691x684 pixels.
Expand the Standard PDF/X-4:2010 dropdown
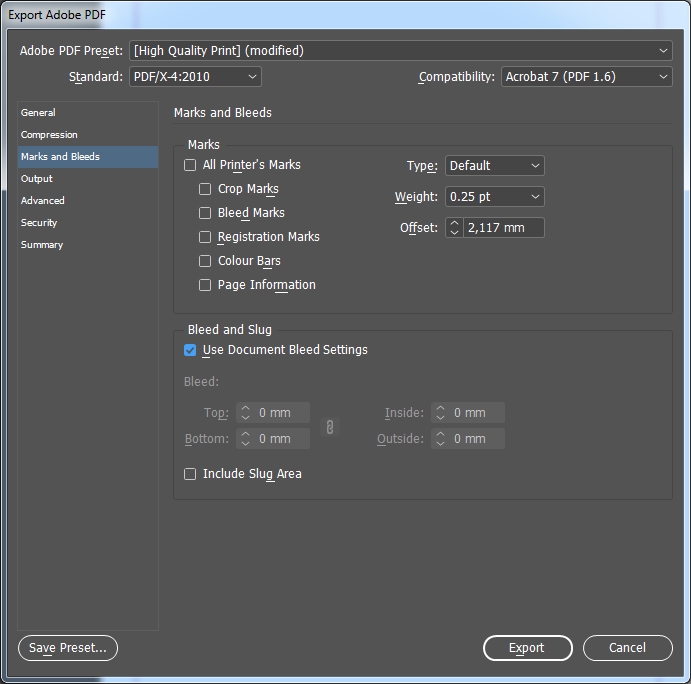(x=195, y=77)
